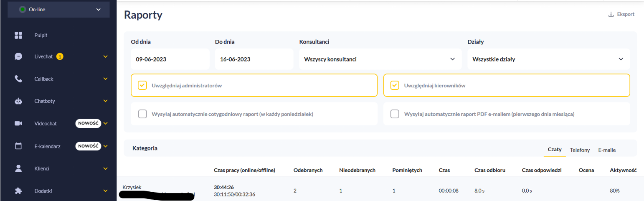Uncheck Uwzględniaj administratorów checkbox
644x201 pixels.
142,86
